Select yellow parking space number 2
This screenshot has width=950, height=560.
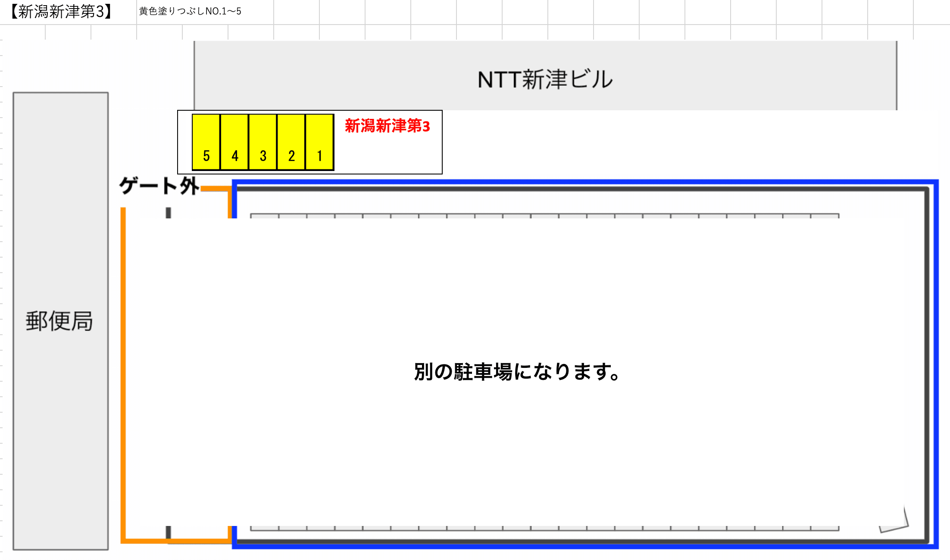291,142
